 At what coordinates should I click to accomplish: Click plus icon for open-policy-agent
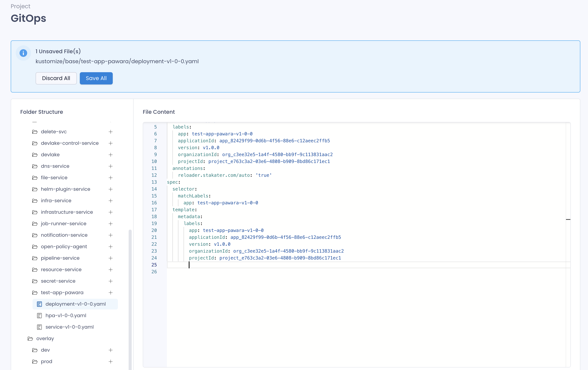click(111, 247)
